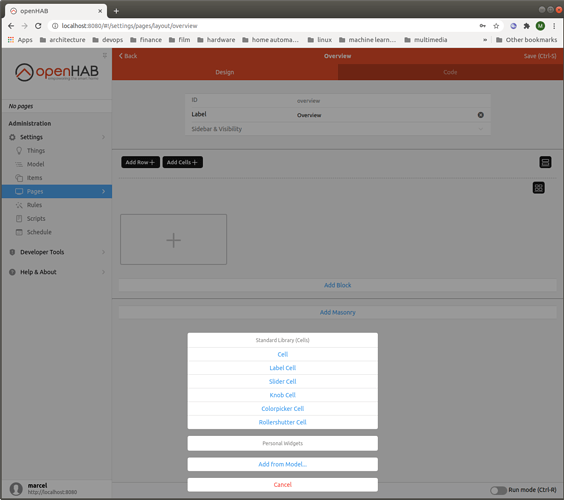
Task: Click the grid cells icon below the row icon
Action: click(x=538, y=188)
